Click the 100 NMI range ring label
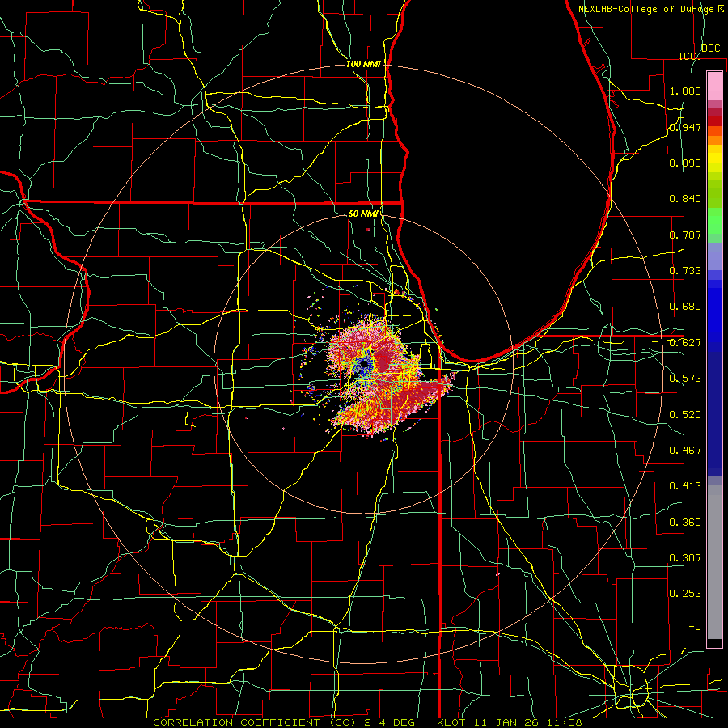The width and height of the screenshot is (728, 728). point(363,64)
